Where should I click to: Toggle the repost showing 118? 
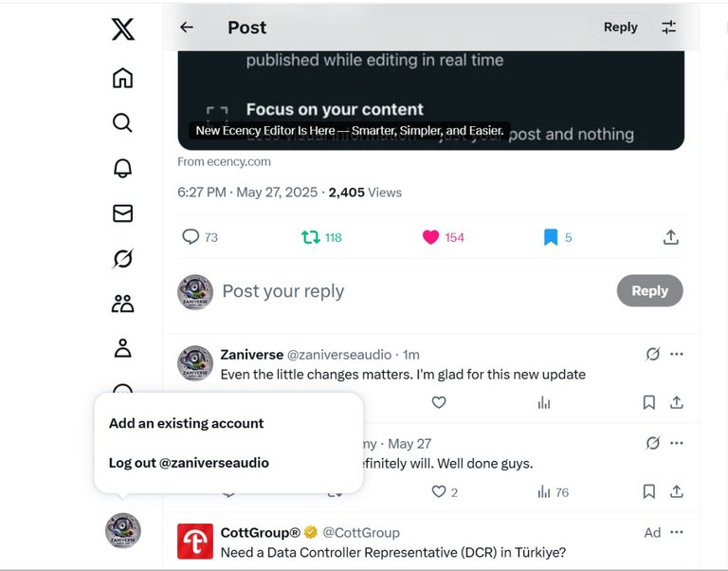pos(321,237)
